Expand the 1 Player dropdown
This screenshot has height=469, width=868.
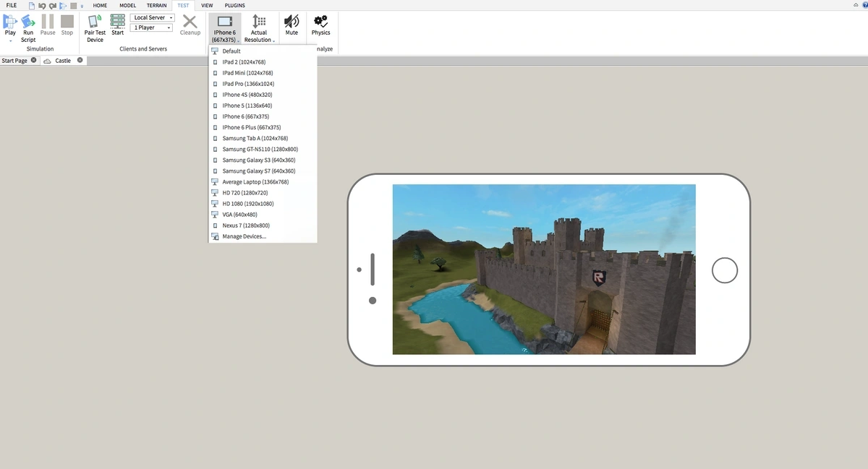click(153, 27)
